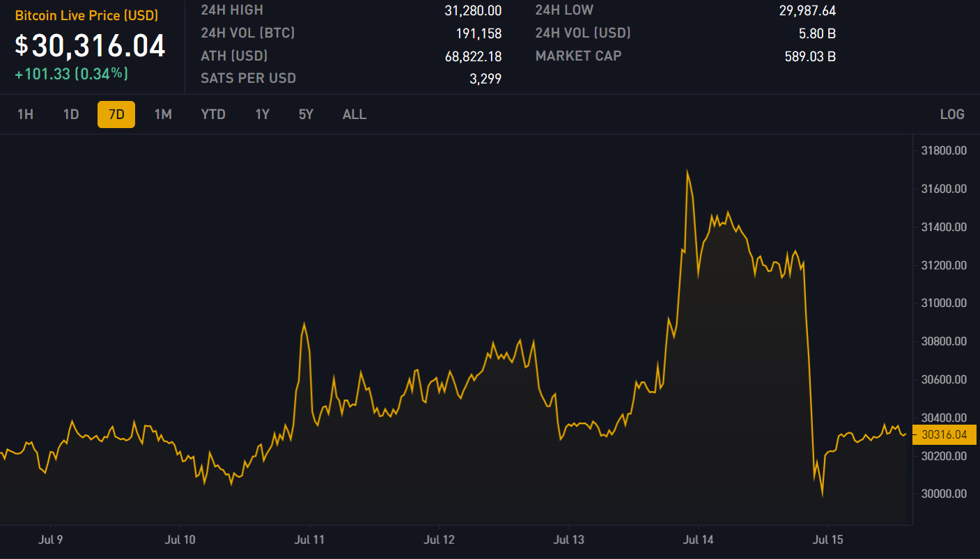The width and height of the screenshot is (980, 559).
Task: Click the Jul 11 date on the x-axis
Action: (x=310, y=540)
